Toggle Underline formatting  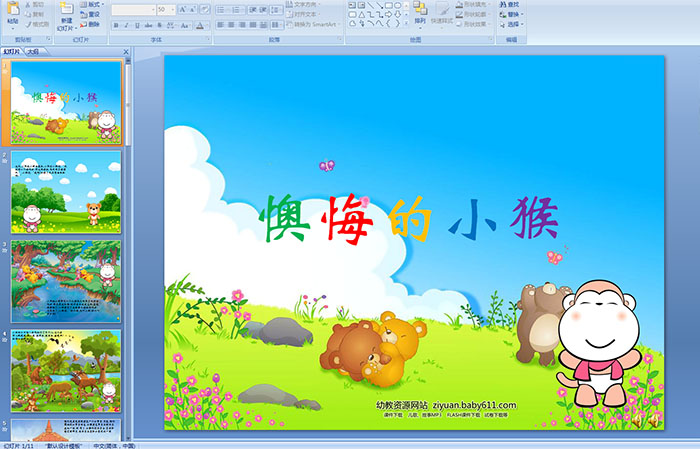[138, 25]
